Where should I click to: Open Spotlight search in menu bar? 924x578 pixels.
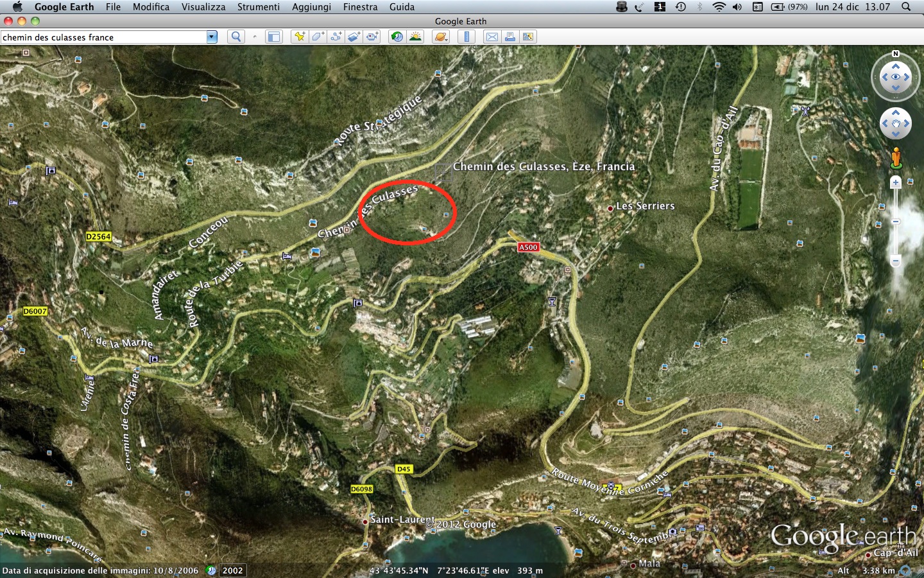click(906, 6)
